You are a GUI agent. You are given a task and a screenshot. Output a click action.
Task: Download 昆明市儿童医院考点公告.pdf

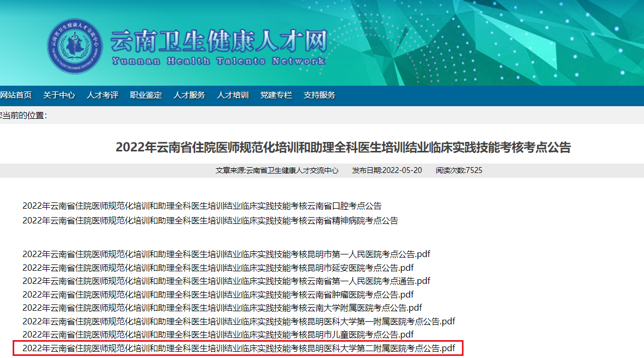[218, 334]
